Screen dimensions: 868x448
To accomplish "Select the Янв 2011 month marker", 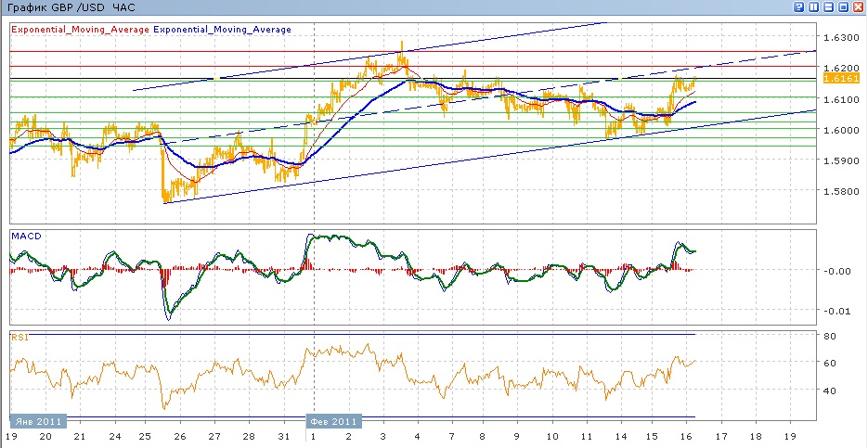I will click(36, 421).
